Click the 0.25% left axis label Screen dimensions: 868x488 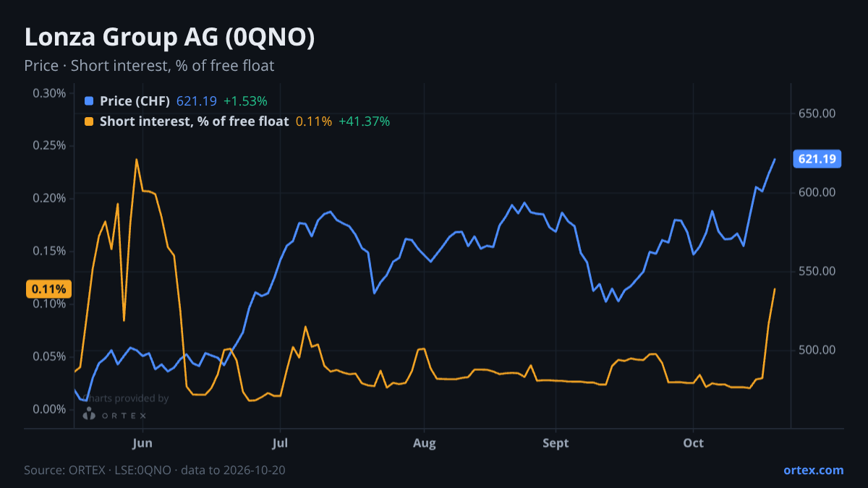click(50, 145)
